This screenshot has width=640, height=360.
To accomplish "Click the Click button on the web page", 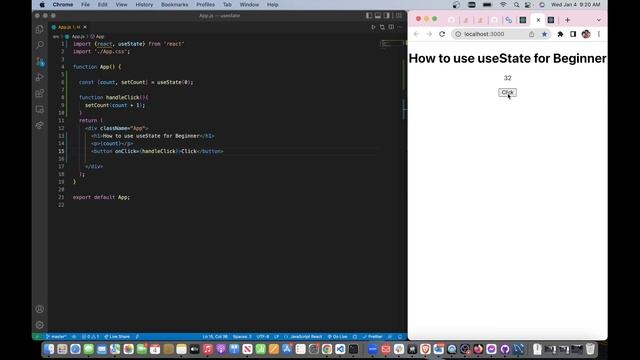I will (507, 93).
